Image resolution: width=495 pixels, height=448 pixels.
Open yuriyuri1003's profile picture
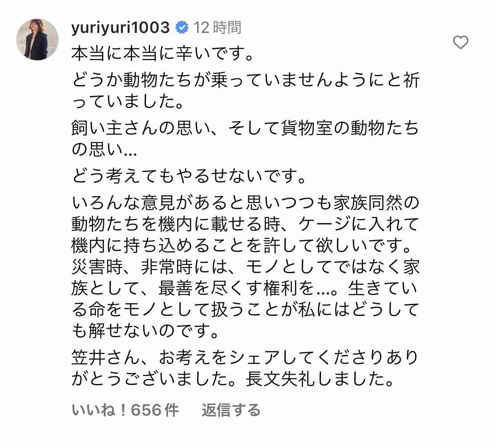[37, 40]
